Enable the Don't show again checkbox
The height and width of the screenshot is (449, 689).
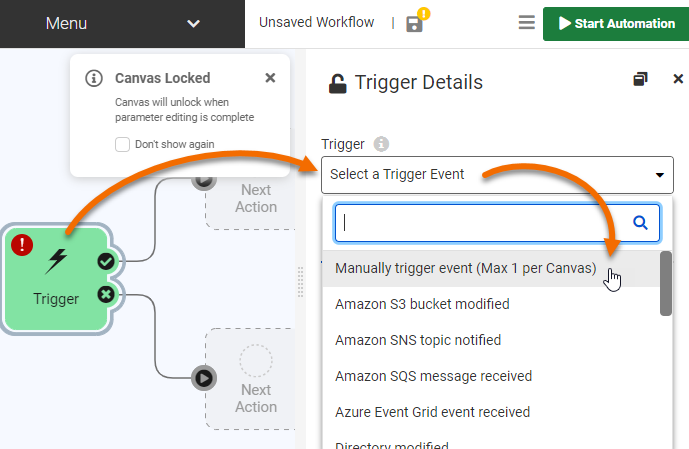click(123, 144)
